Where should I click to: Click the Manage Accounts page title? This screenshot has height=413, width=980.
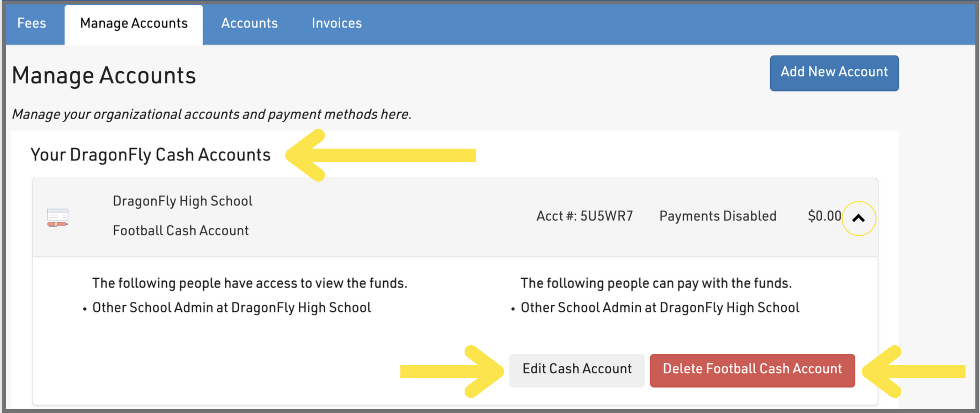tap(104, 75)
